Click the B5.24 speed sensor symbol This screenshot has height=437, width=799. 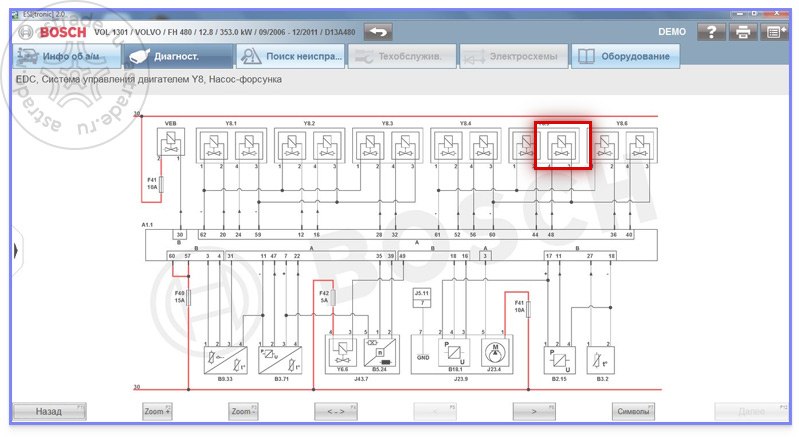[380, 352]
